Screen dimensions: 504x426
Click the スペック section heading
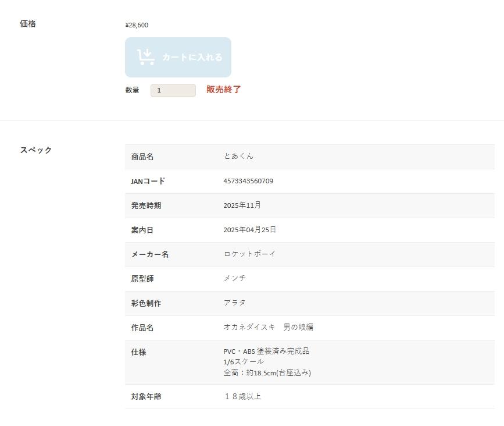pyautogui.click(x=36, y=150)
